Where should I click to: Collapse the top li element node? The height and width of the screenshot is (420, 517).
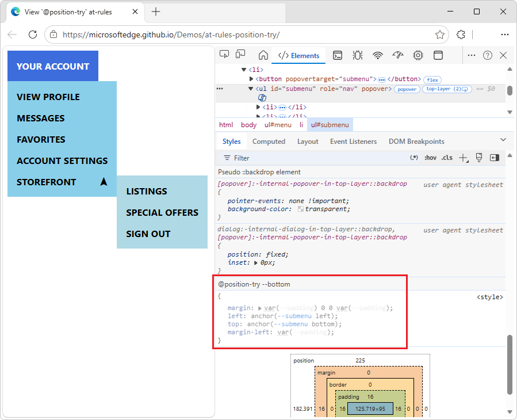pyautogui.click(x=244, y=70)
